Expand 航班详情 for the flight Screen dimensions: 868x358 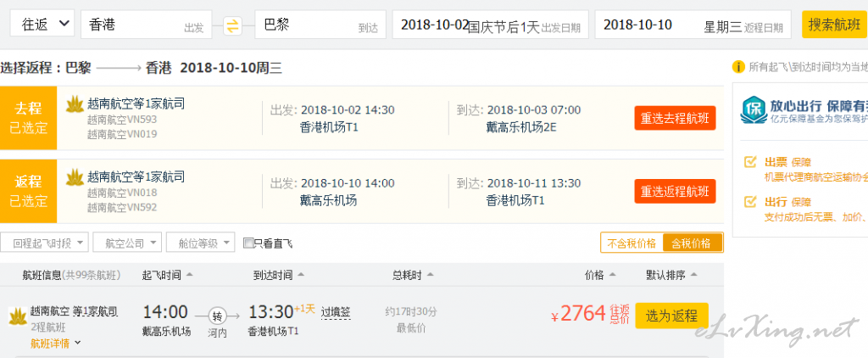pos(56,343)
